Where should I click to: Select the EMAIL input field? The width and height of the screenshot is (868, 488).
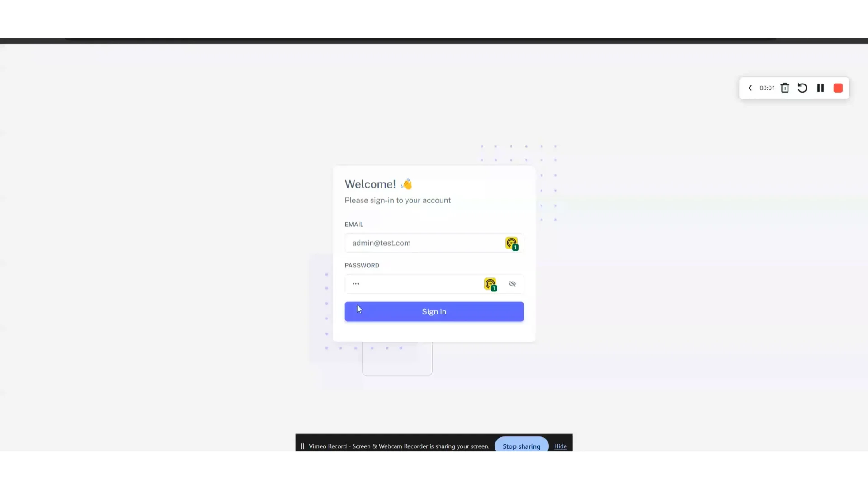434,243
